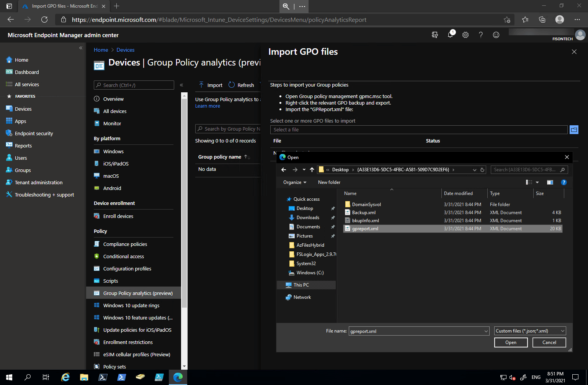Screen dimensions: 588x385
Task: Open the help icon in the Open dialog
Action: pos(563,182)
